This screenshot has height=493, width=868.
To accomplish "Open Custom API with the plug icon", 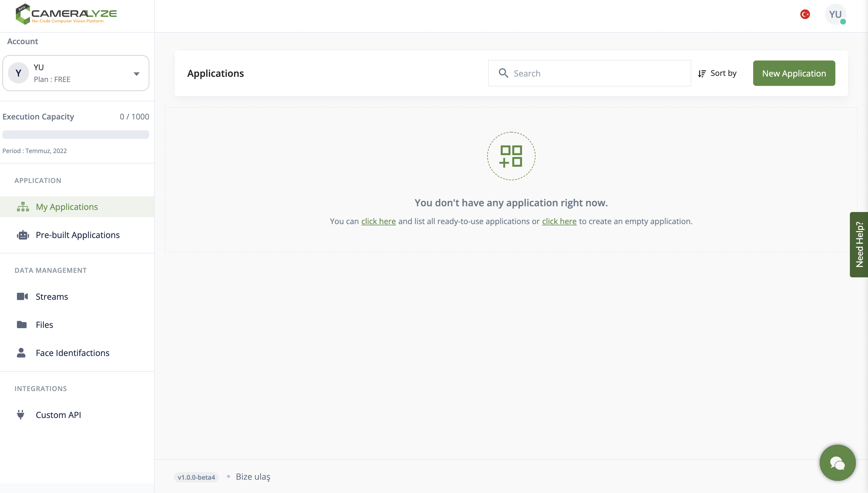I will click(x=21, y=414).
